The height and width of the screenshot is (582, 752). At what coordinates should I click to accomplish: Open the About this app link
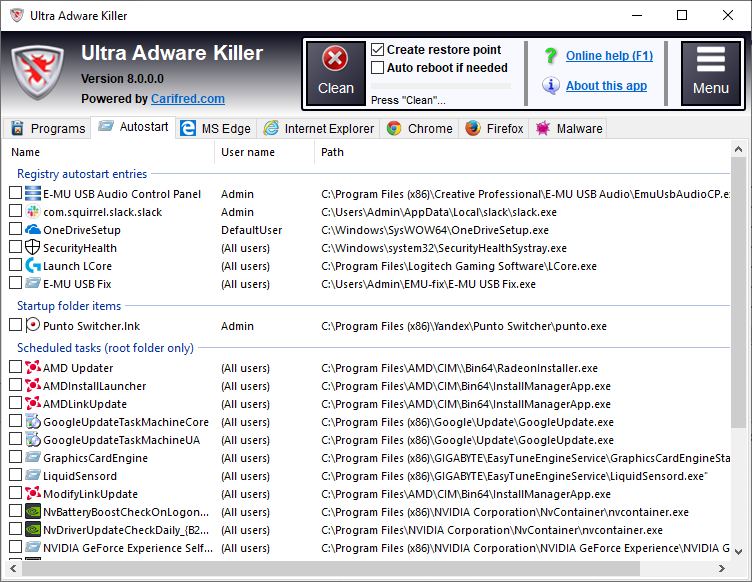click(606, 86)
